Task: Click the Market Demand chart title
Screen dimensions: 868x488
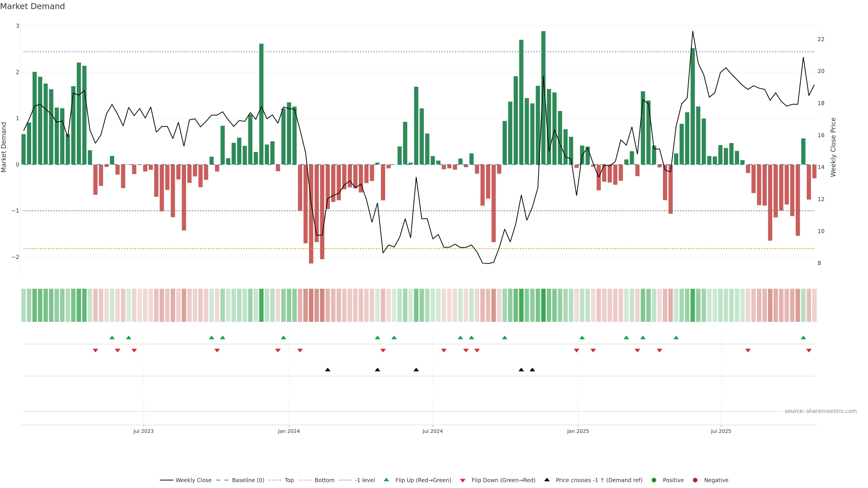Action: point(32,6)
